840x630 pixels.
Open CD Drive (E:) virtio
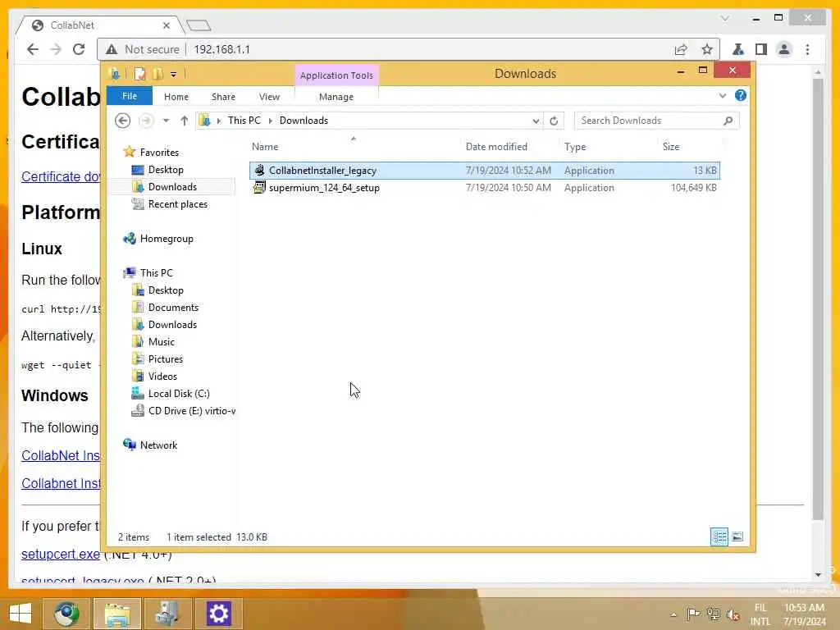[x=192, y=411]
